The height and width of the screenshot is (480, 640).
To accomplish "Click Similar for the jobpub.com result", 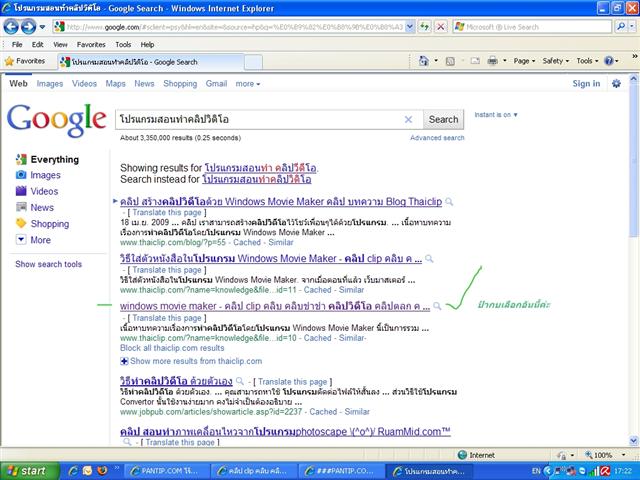I will pyautogui.click(x=357, y=412).
